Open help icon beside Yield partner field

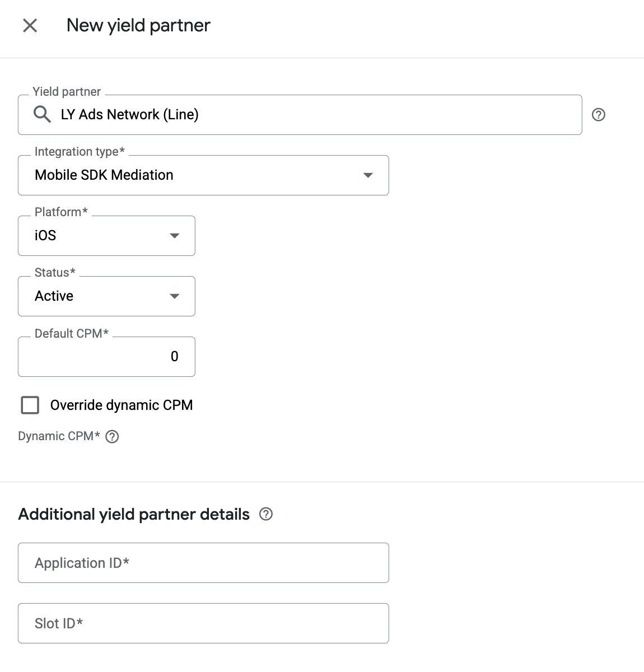click(599, 115)
